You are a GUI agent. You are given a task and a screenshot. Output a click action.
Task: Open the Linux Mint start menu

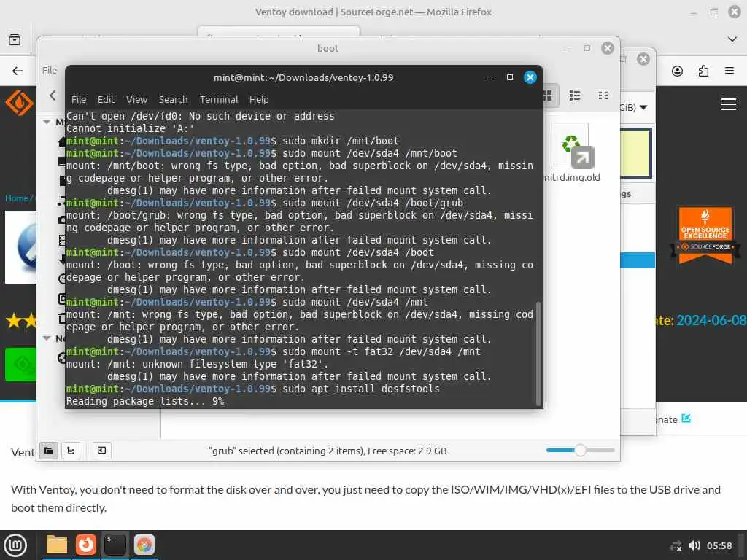point(15,545)
